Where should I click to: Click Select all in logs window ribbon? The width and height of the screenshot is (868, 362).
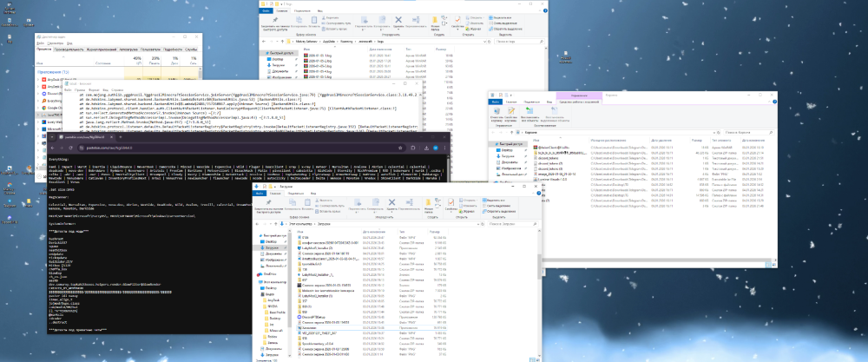[x=500, y=17]
